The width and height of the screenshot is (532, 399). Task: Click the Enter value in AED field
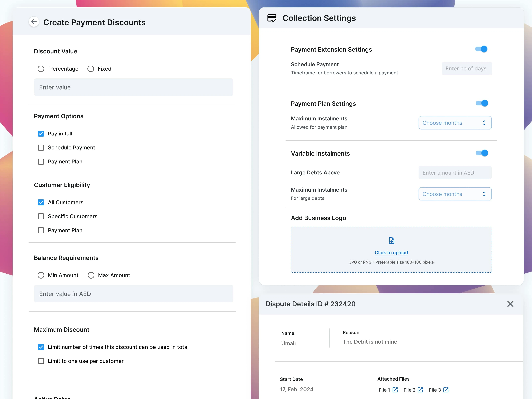pyautogui.click(x=133, y=294)
